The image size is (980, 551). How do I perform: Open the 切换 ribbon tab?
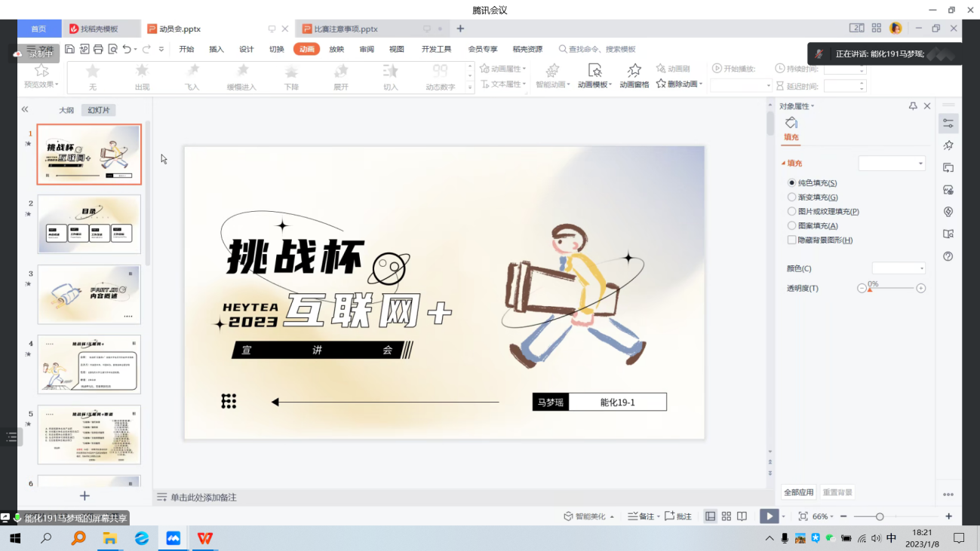[277, 49]
